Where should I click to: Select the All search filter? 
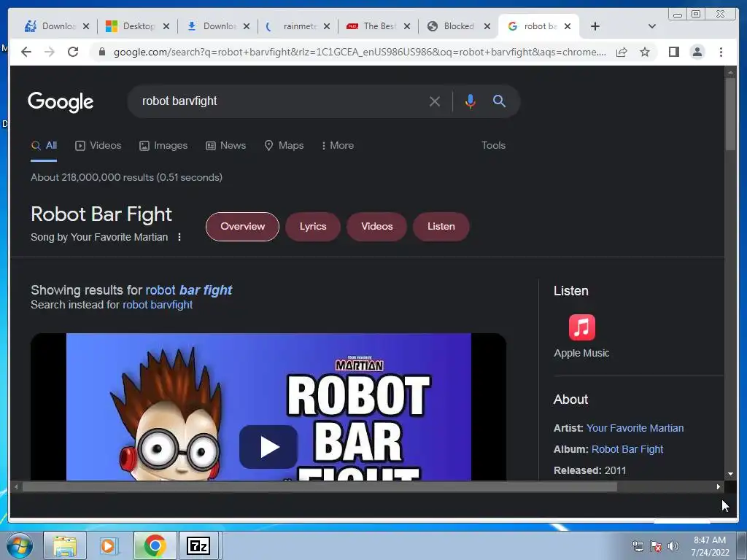(44, 146)
